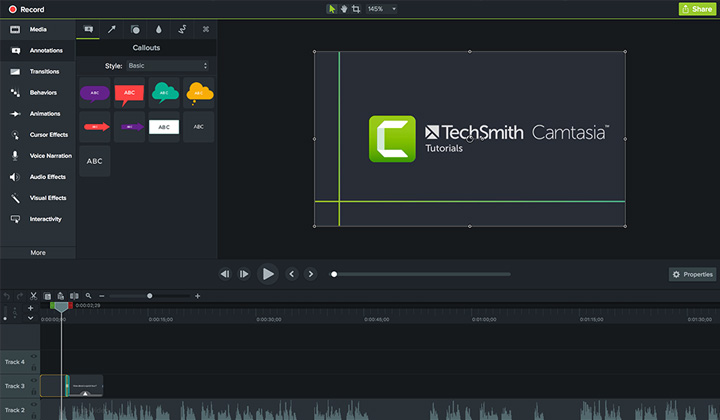
Task: Open the Visual Effects tab
Action: tap(38, 198)
